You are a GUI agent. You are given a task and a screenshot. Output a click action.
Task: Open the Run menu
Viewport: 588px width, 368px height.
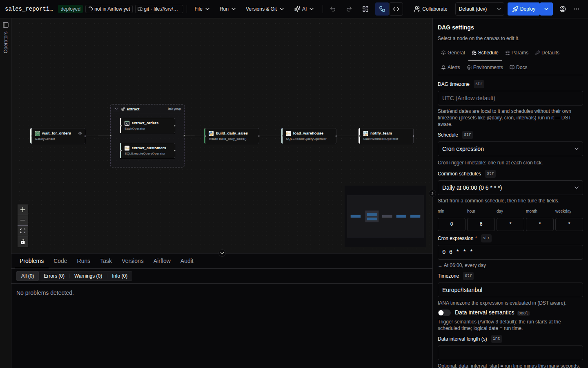[x=227, y=9]
